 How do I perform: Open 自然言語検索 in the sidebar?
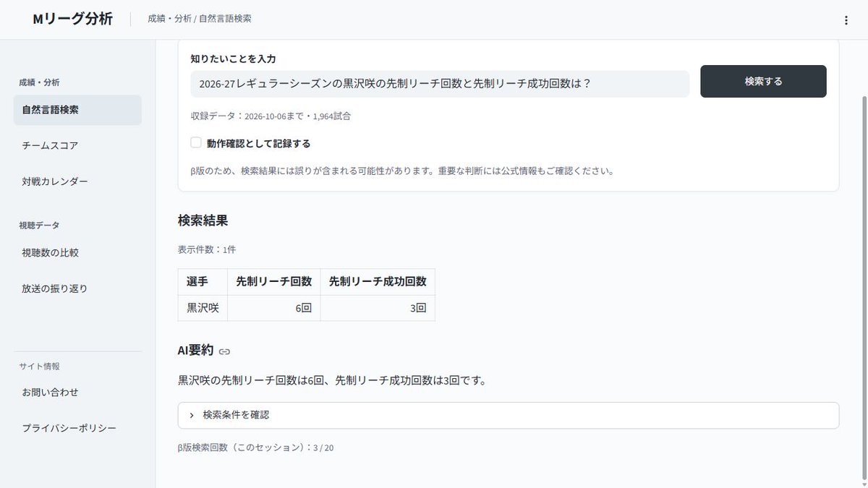[77, 110]
